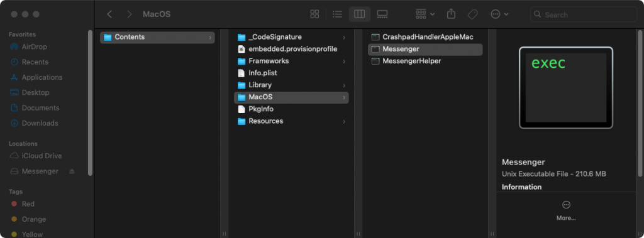
Task: Expand the Frameworks chevron
Action: click(x=344, y=61)
